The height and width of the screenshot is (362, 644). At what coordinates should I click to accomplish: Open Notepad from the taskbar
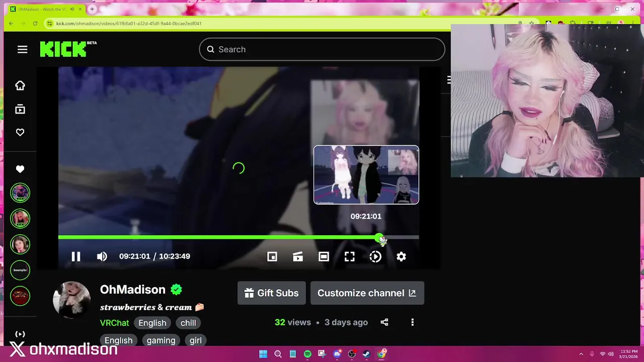[293, 354]
